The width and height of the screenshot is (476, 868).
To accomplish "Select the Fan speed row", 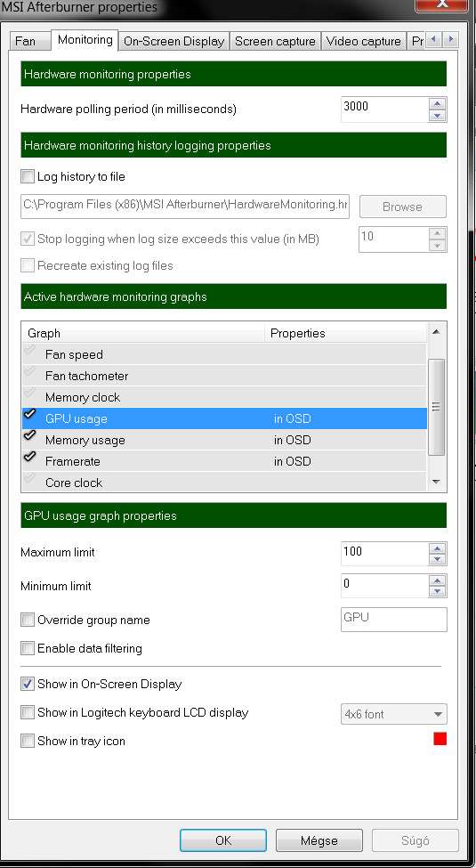I will [224, 354].
